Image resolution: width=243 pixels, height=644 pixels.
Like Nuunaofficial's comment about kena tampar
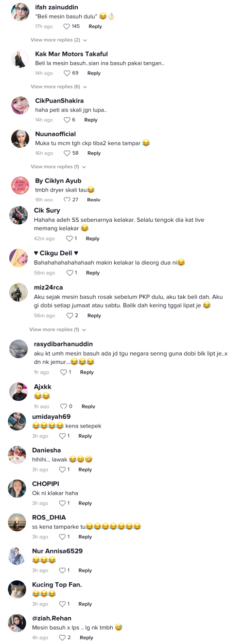pos(67,153)
